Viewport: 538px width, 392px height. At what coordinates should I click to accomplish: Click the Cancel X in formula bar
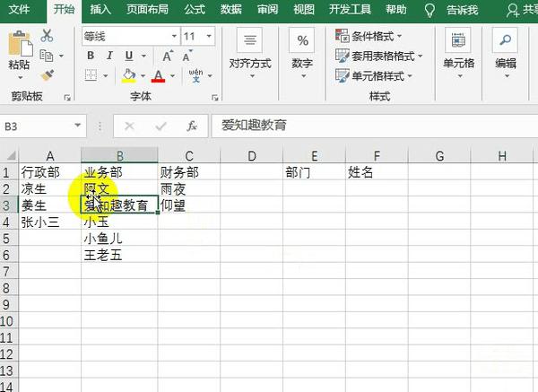(129, 126)
